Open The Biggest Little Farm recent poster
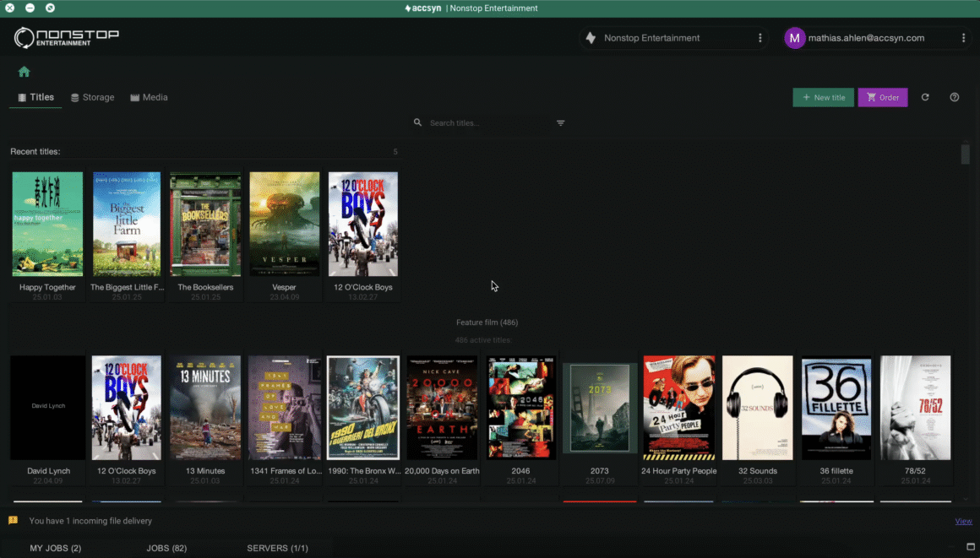The width and height of the screenshot is (980, 558). (126, 225)
